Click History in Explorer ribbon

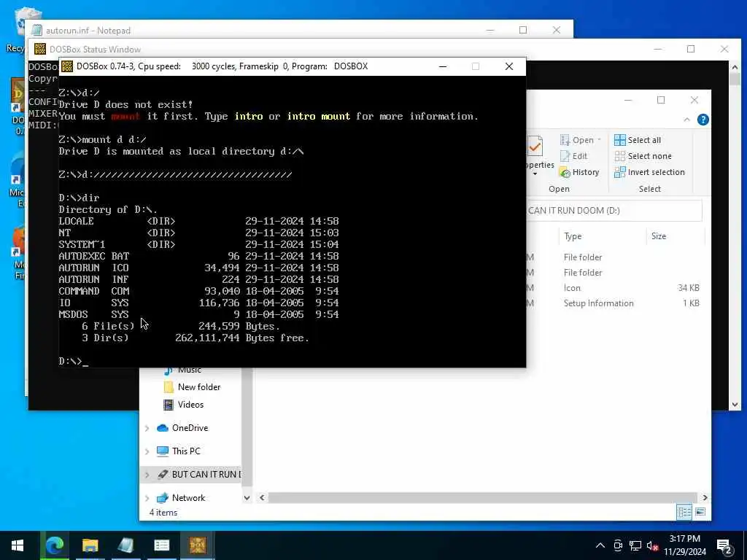click(579, 172)
